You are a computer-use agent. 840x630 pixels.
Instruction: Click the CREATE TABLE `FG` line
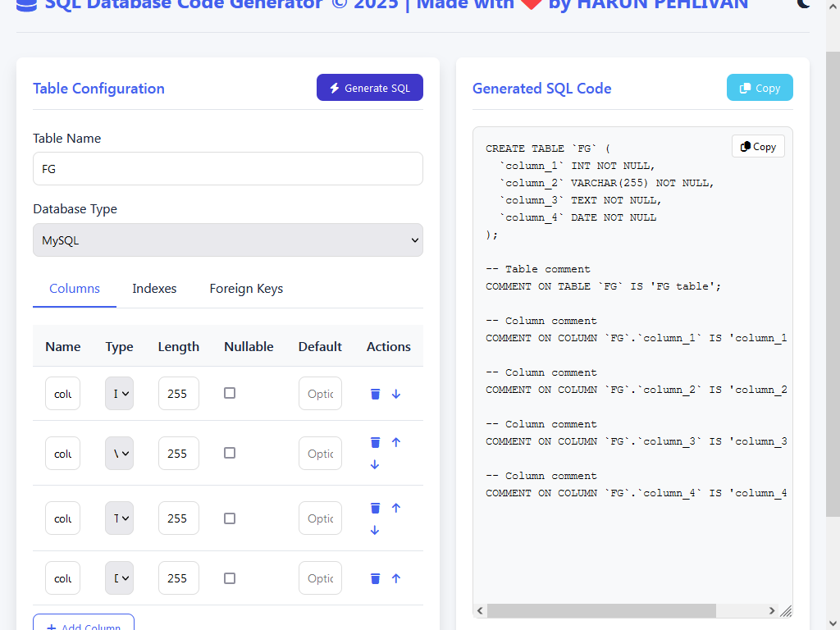click(x=547, y=148)
